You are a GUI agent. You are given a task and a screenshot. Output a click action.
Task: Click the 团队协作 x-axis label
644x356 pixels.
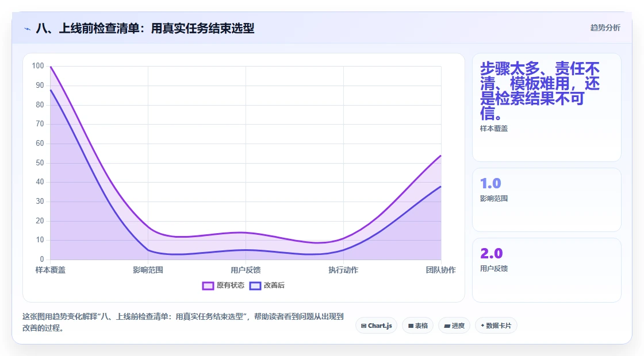(440, 270)
